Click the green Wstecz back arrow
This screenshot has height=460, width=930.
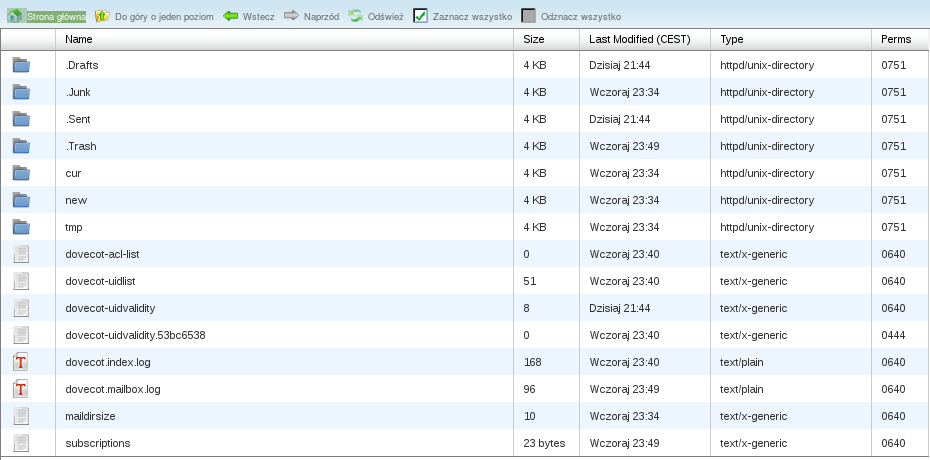[230, 17]
